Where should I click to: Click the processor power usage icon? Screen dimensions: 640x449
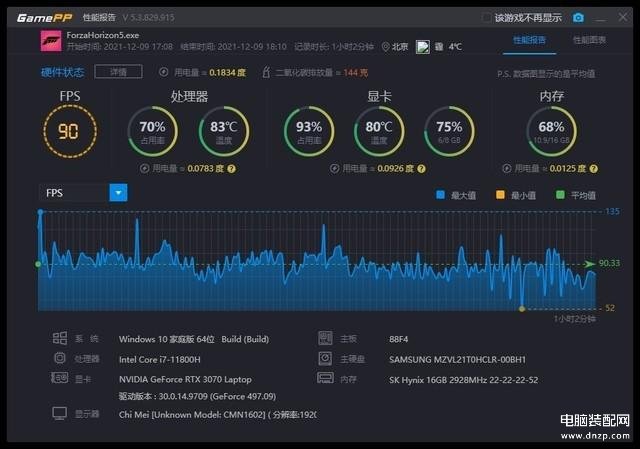pyautogui.click(x=144, y=169)
